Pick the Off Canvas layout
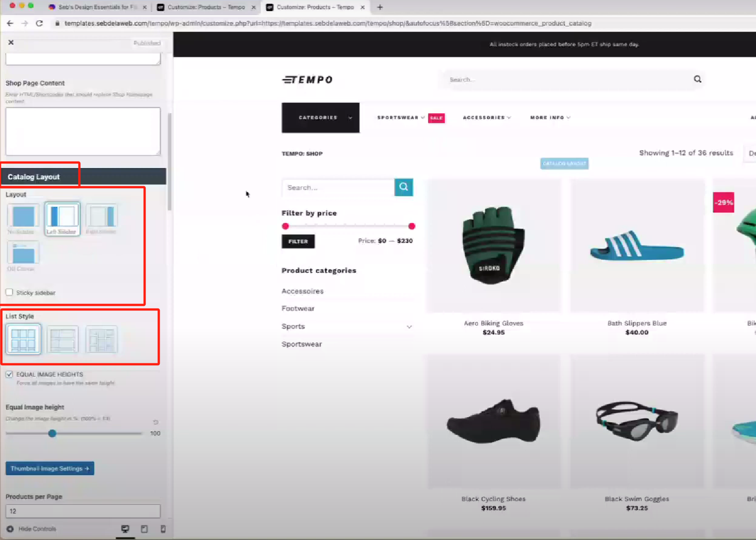 tap(22, 254)
